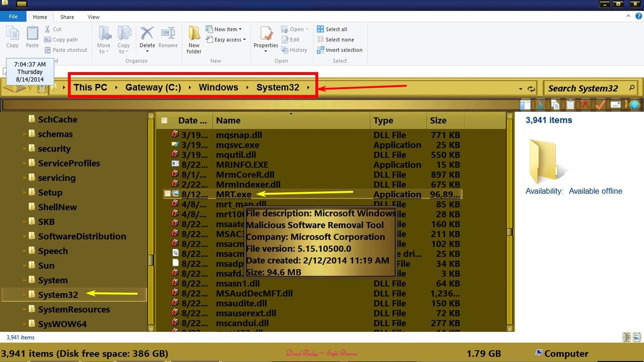Click the Rename icon in Organize
The height and width of the screenshot is (362, 644).
(168, 34)
